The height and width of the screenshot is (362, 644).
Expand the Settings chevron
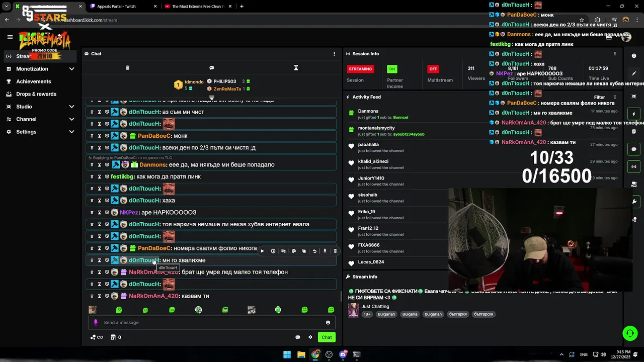(71, 132)
